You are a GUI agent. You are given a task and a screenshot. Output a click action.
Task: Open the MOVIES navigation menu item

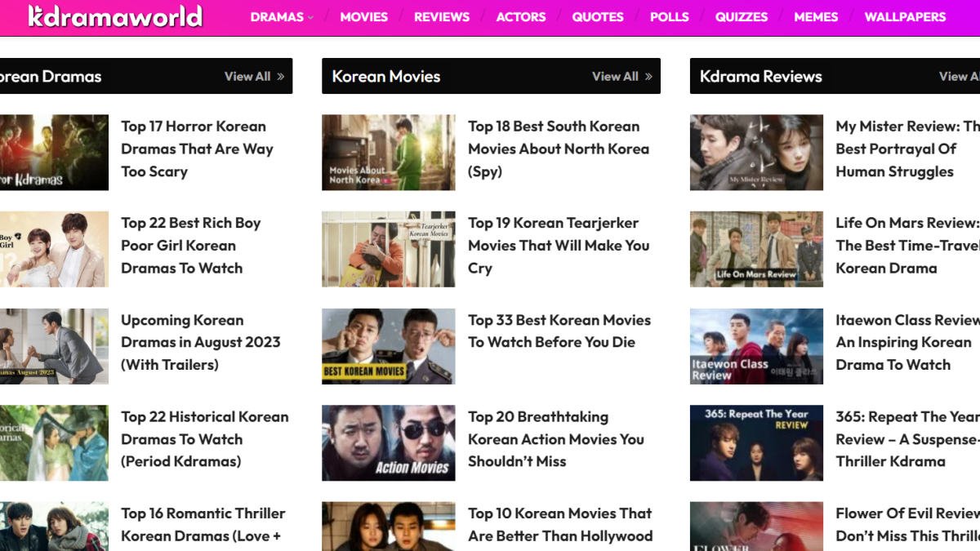point(364,16)
